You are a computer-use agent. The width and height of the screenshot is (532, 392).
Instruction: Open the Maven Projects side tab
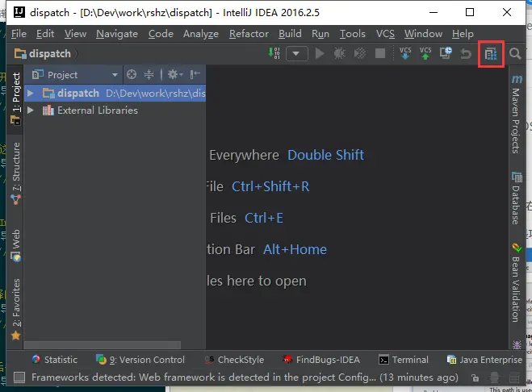tap(517, 114)
